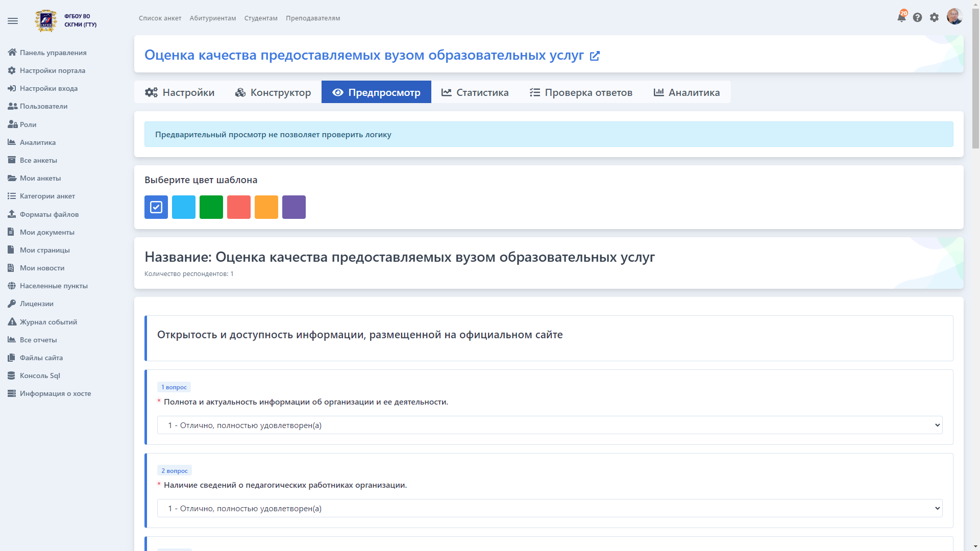Screen dimensions: 980x551
Task: Expand the answer list for question 2
Action: tap(938, 508)
